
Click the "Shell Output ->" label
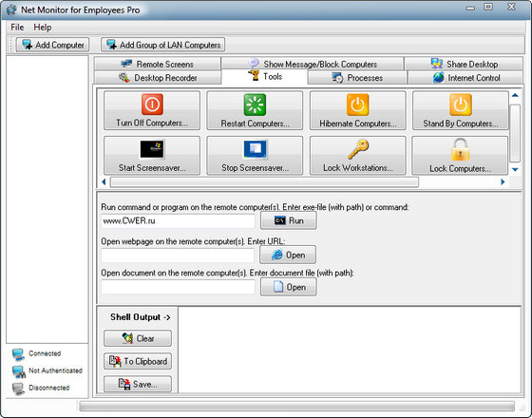141,317
